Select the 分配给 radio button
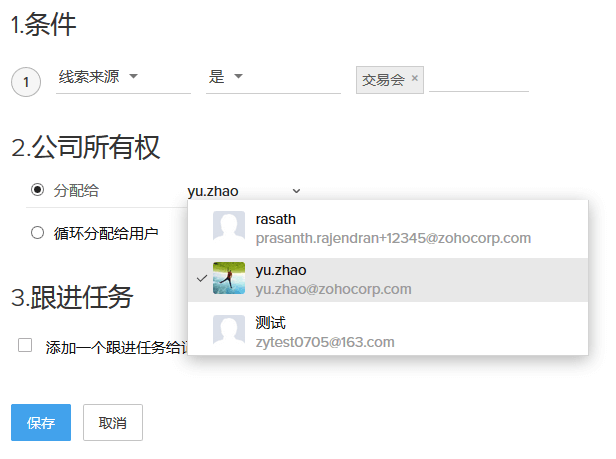 click(37, 190)
